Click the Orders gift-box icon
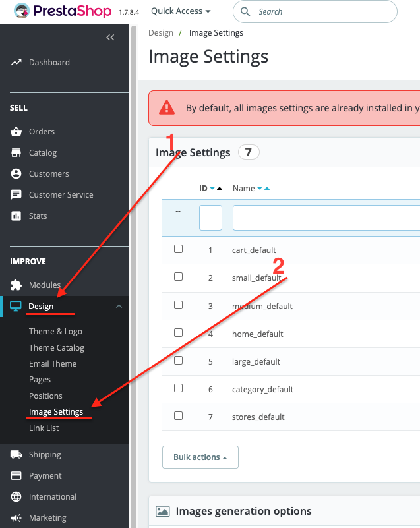420x528 pixels. coord(16,131)
